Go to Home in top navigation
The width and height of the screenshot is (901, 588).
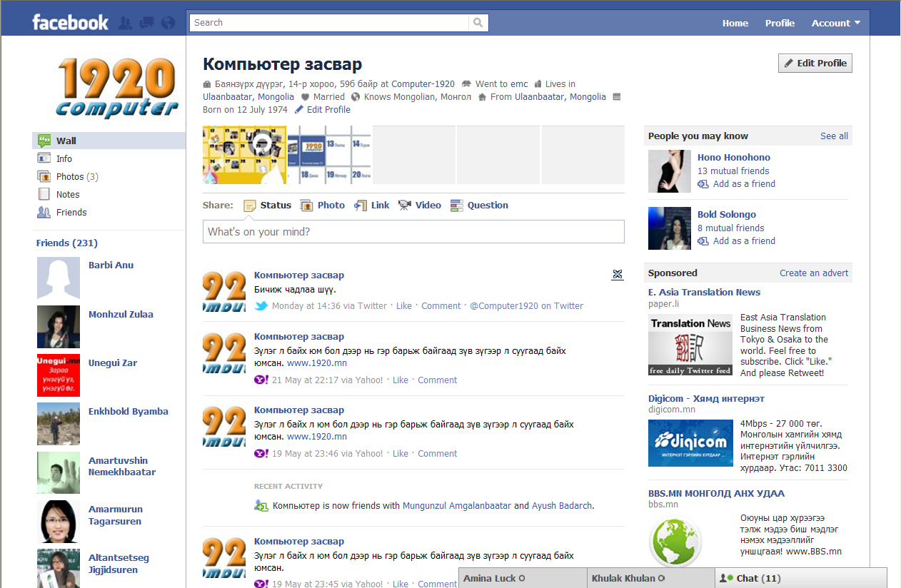click(x=735, y=23)
